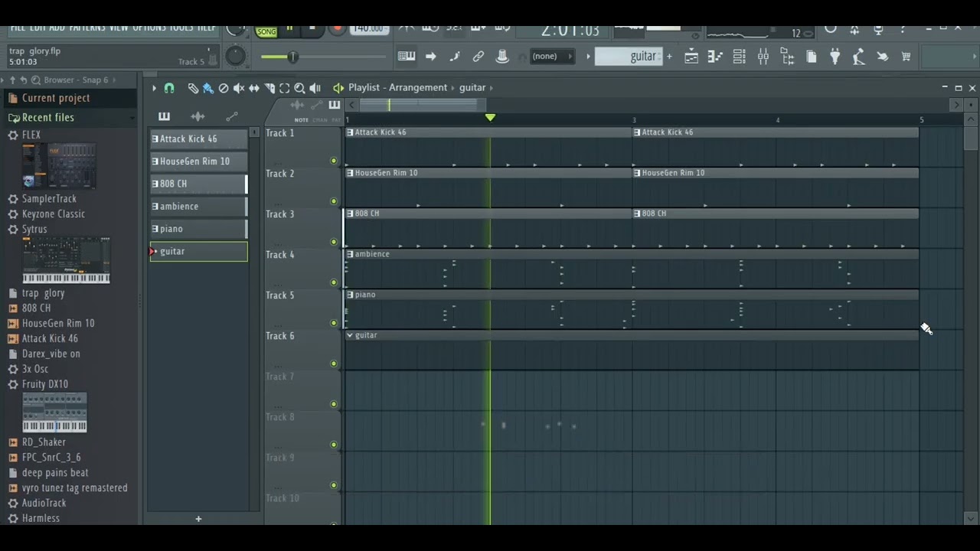Select the Mute tool in playlist
Screen dimensions: 980x551
coord(239,88)
